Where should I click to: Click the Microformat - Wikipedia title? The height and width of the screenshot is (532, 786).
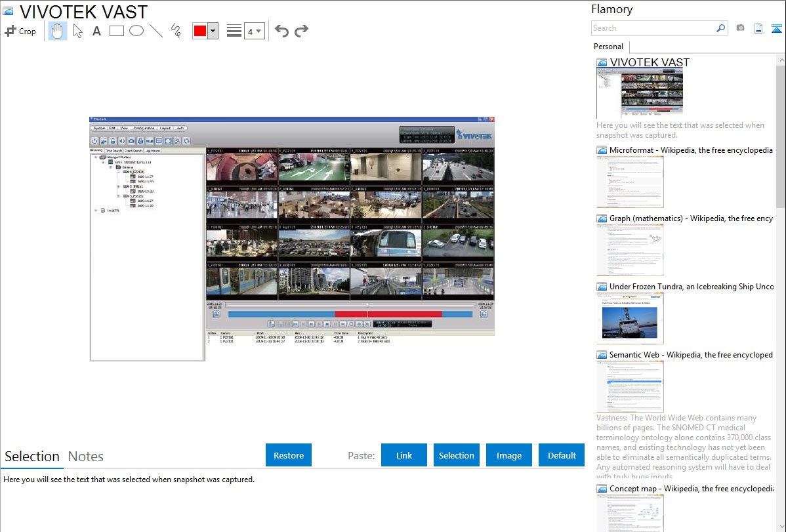(691, 150)
